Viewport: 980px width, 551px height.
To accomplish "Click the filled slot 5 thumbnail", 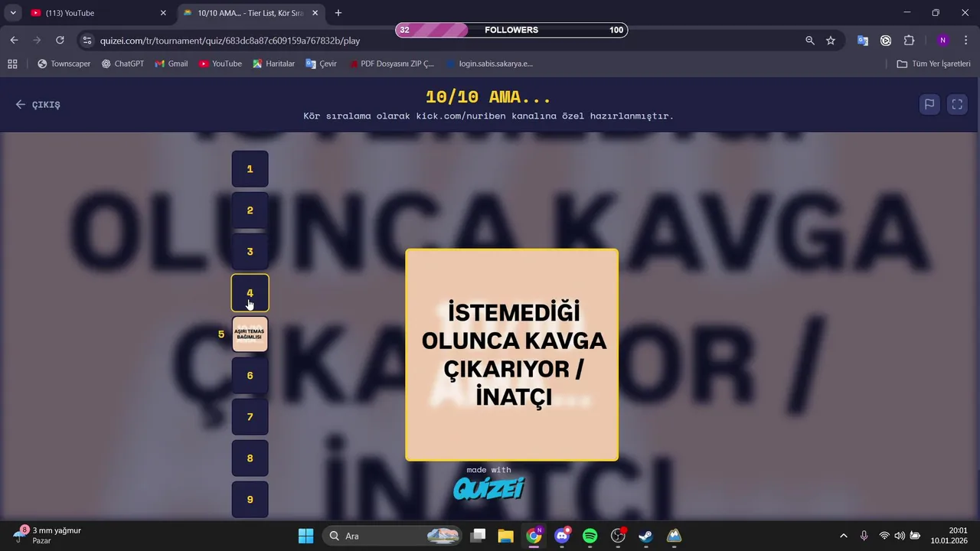I will [x=250, y=334].
